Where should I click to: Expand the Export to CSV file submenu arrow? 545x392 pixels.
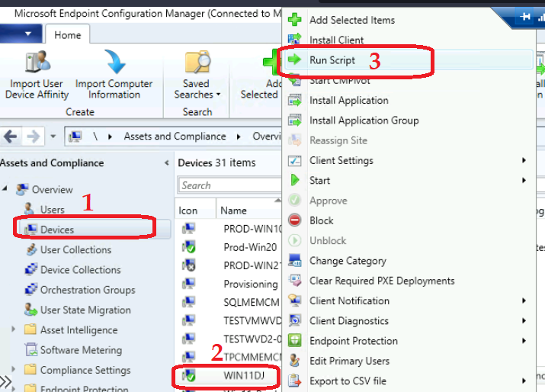(524, 381)
